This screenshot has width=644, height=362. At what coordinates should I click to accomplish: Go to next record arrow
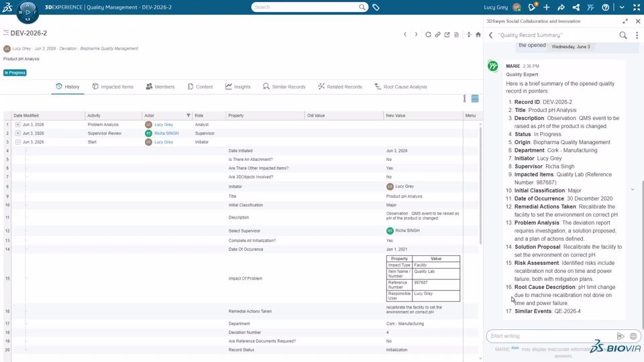[x=416, y=34]
